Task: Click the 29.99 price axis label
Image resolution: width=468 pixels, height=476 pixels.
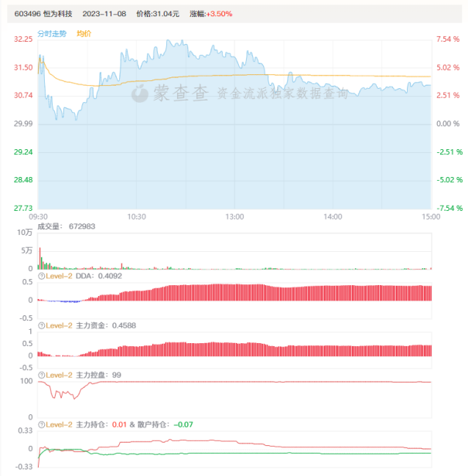Action: click(23, 124)
